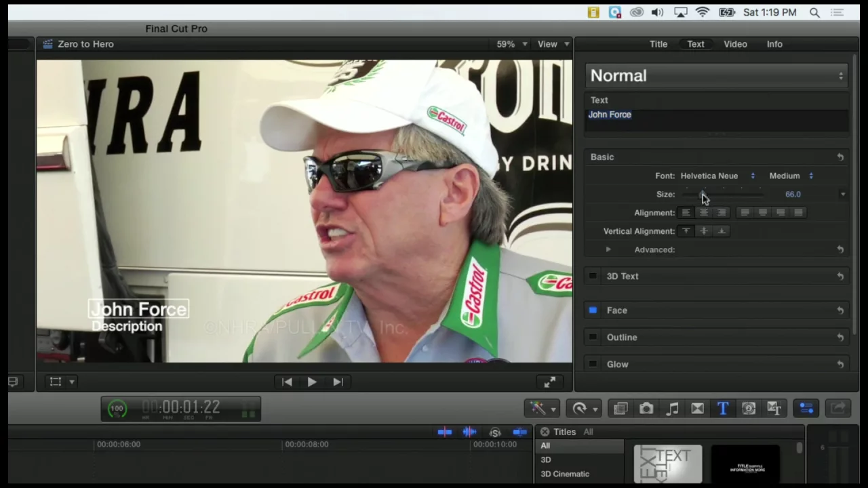
Task: Select the black title sample thumbnail
Action: point(746,464)
